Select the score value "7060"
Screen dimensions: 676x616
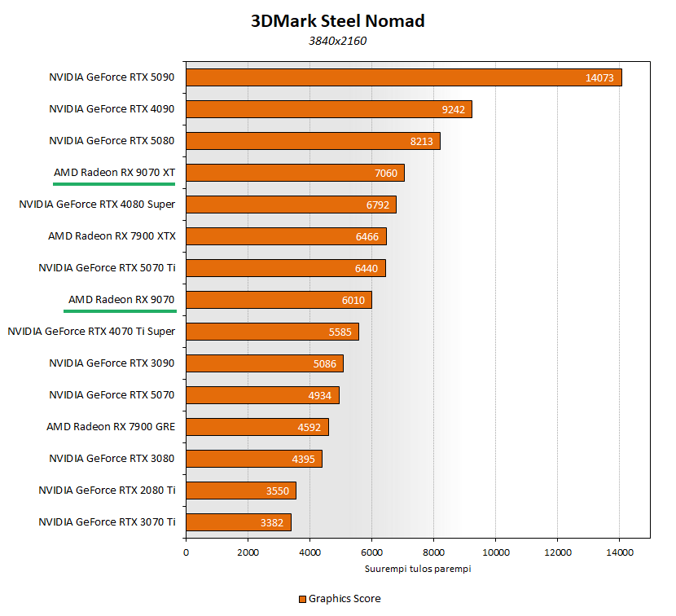click(x=386, y=174)
